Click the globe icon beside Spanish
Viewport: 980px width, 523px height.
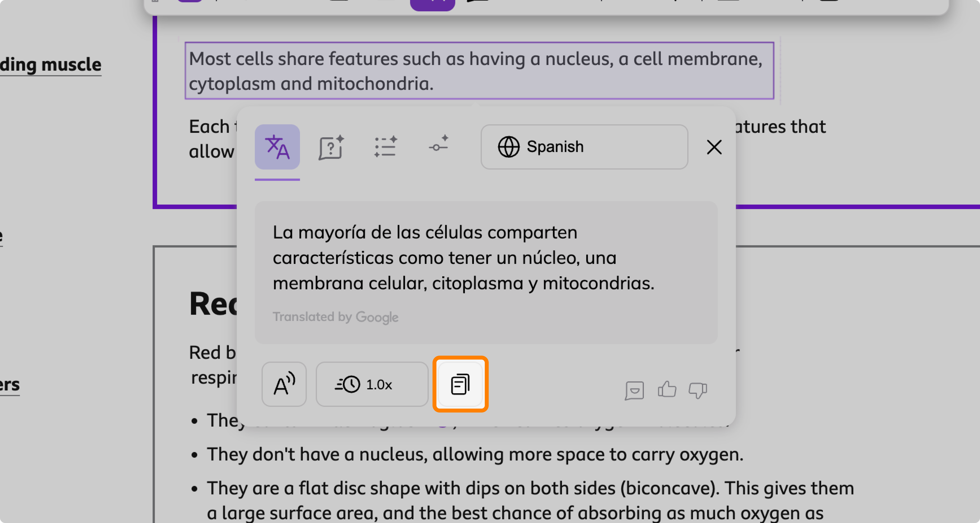[508, 147]
